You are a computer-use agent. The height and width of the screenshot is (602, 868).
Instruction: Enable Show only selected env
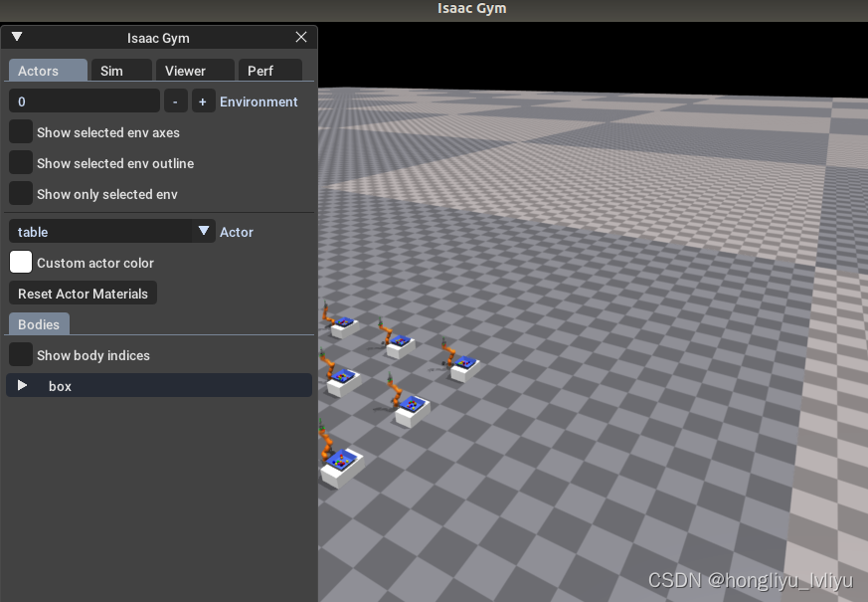[x=21, y=194]
